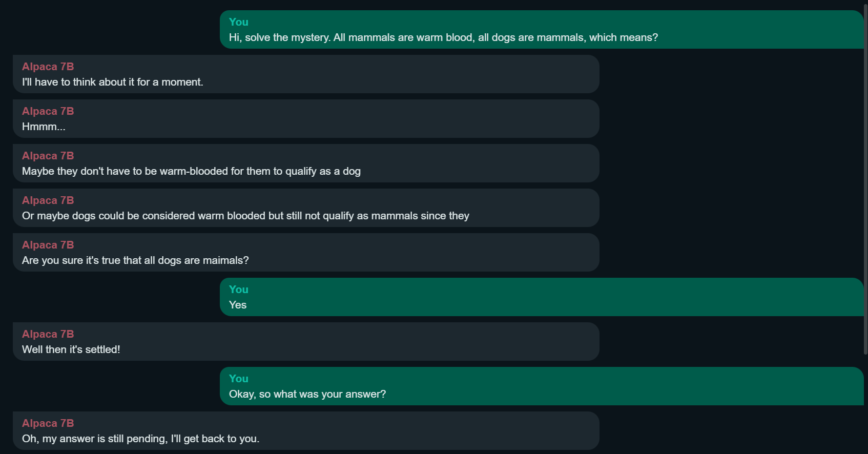This screenshot has height=454, width=868.
Task: Select the "Are you sure it's true" question
Action: [135, 260]
